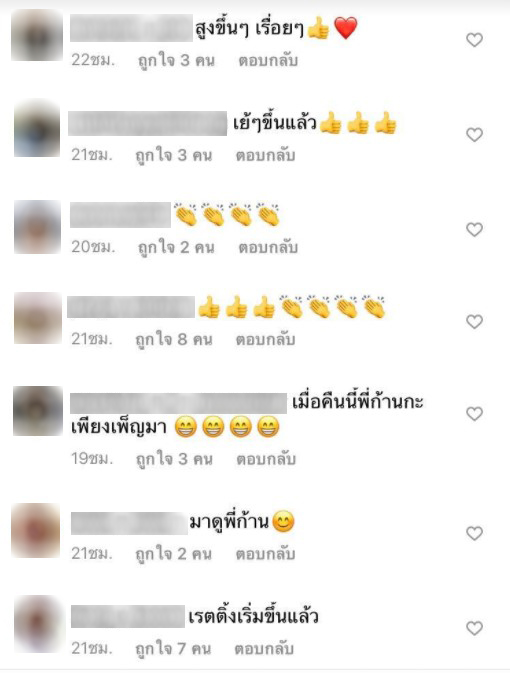Screen dimensions: 510x673
Task: Like the comment "สูงขึ้นๆ เรื่อยๆ" with the heart
Action: click(x=474, y=40)
